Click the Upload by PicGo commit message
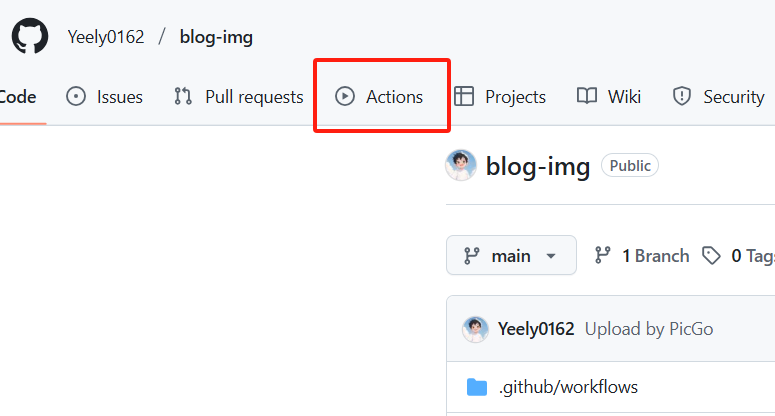Viewport: 775px width, 416px height. pos(648,329)
